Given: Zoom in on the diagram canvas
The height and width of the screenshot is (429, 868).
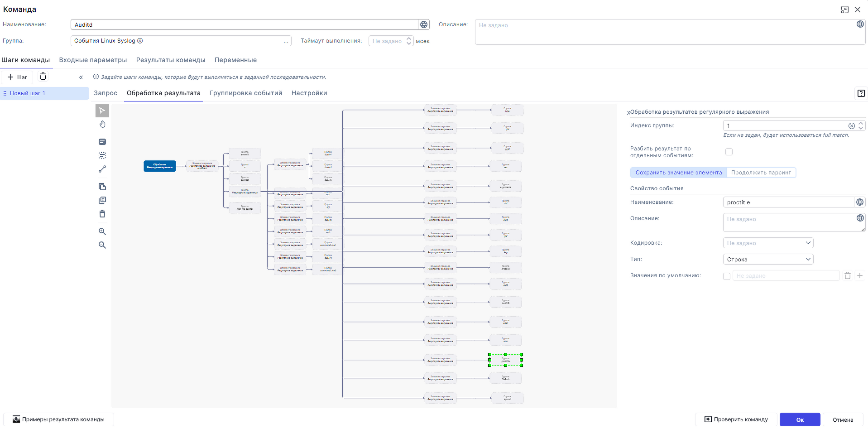Looking at the screenshot, I should 102,231.
